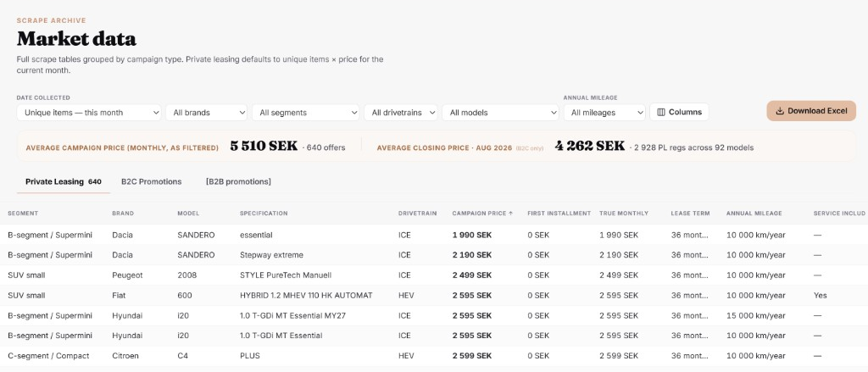Click the 2 599 SEK campaign price
This screenshot has width=868, height=372.
point(471,356)
